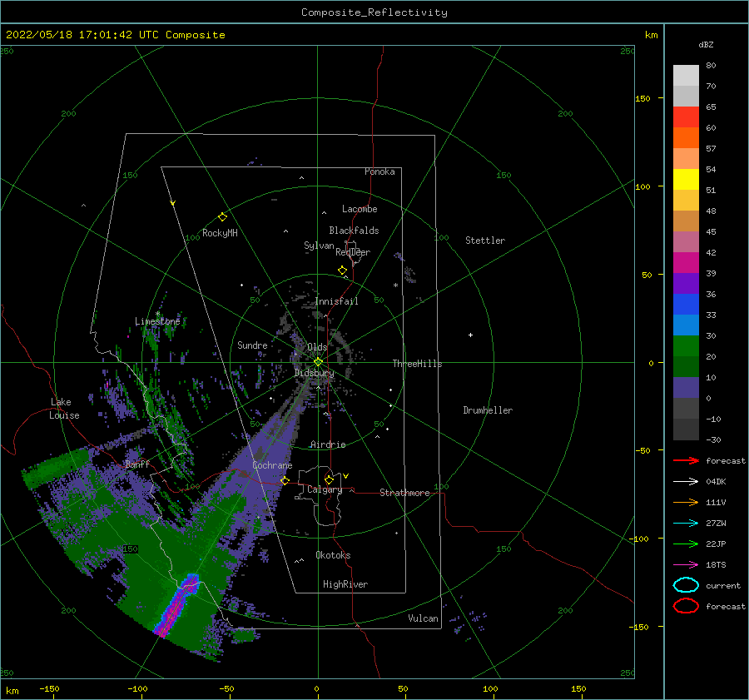Click the Sundre label

pos(252,345)
